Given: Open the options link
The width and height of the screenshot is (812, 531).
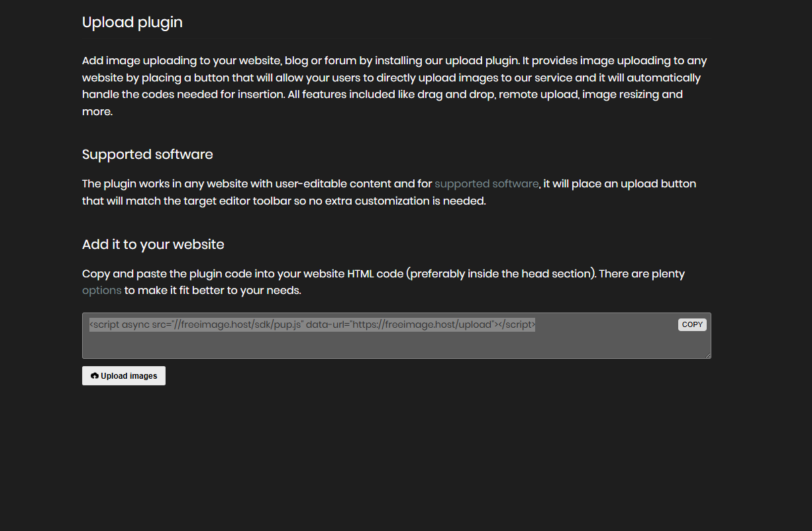Looking at the screenshot, I should 102,290.
